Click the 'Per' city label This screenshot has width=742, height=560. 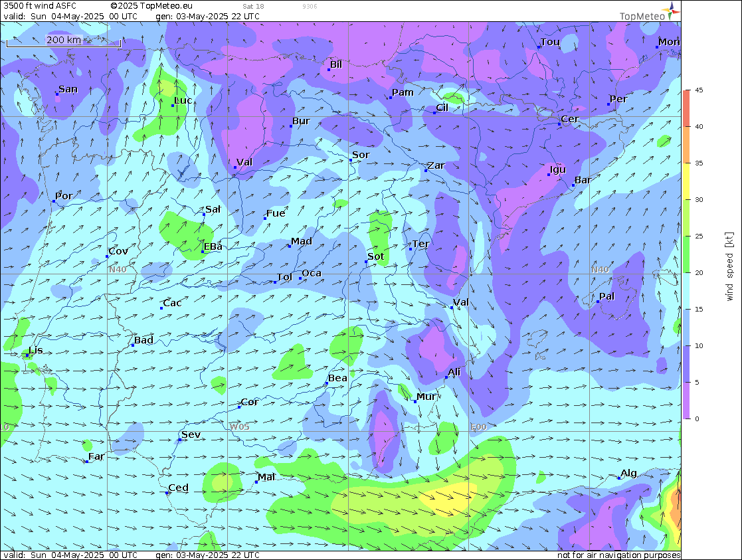618,99
